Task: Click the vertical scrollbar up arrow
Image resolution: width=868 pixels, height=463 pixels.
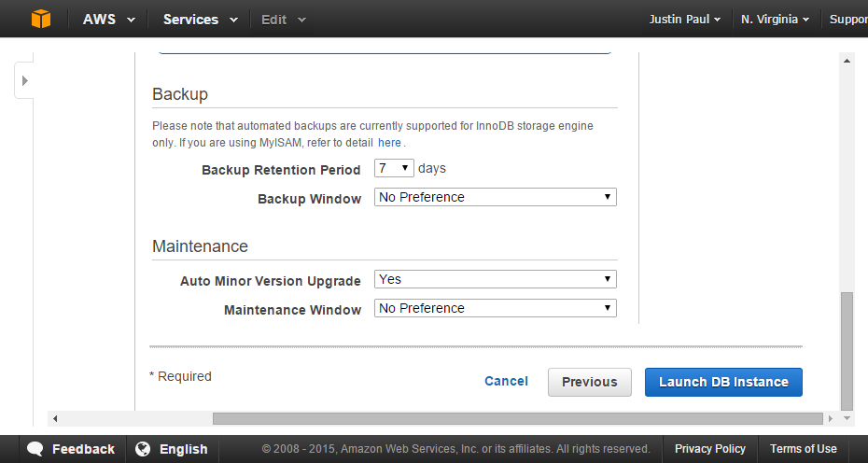Action: 847,61
